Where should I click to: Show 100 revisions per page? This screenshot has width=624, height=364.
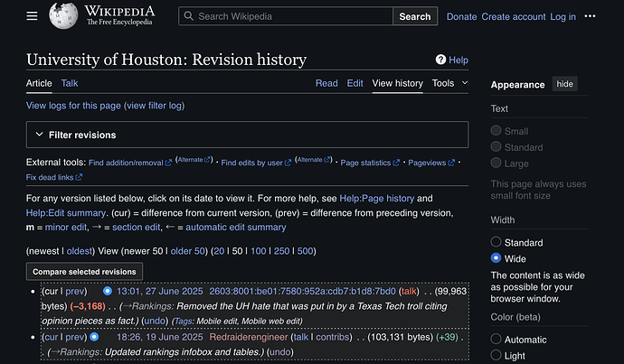pyautogui.click(x=259, y=251)
